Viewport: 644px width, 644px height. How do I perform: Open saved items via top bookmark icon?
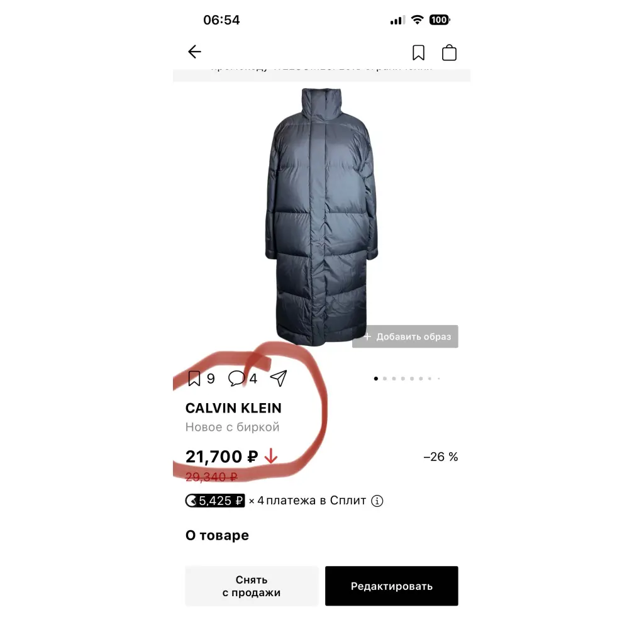(x=418, y=53)
